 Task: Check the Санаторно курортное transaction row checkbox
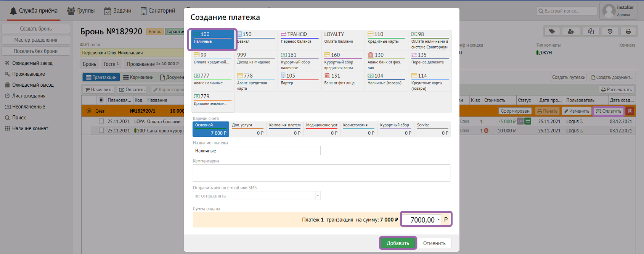(101, 131)
